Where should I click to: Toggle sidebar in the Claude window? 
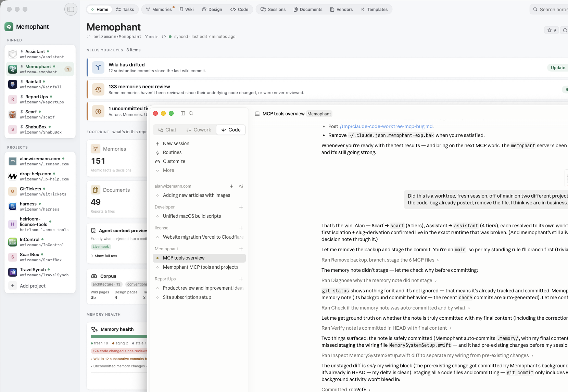(x=183, y=113)
